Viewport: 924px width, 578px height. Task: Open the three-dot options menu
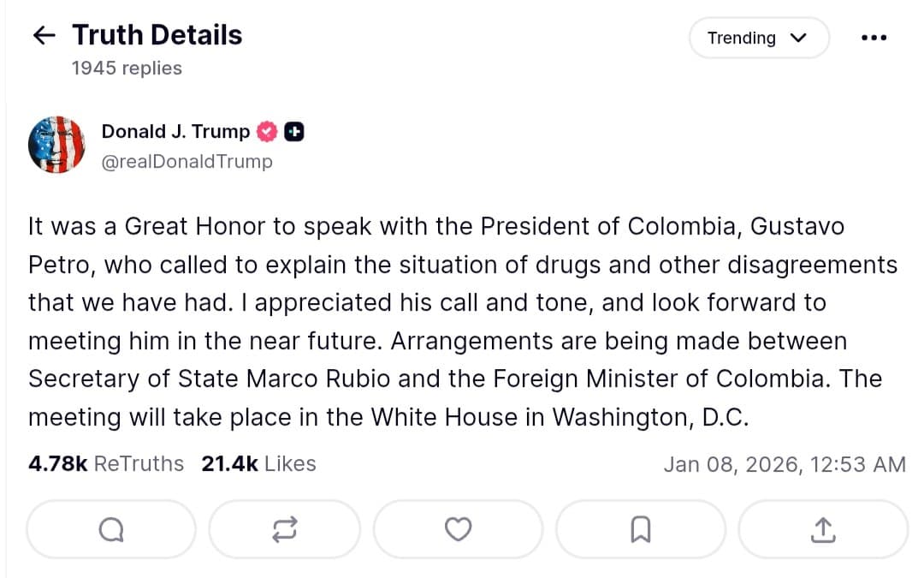point(874,36)
